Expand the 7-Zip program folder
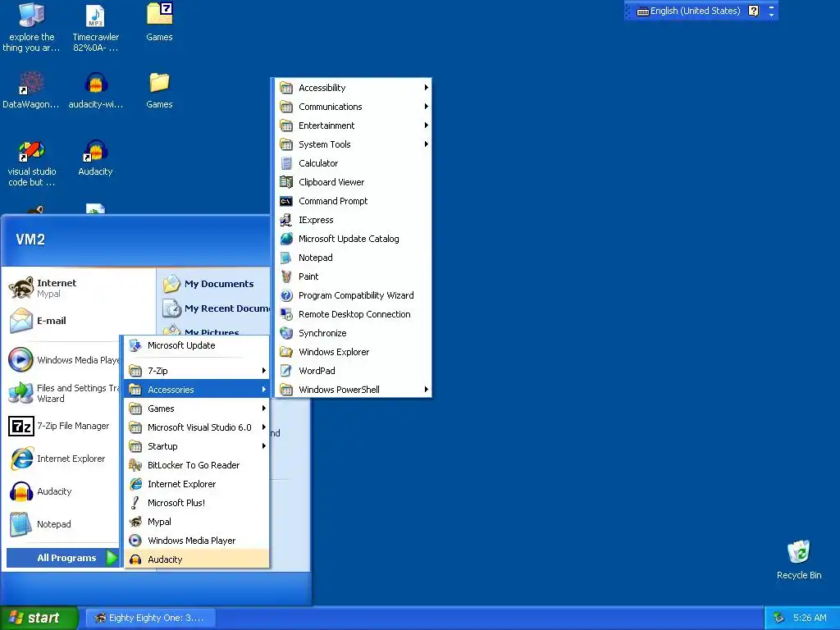840x630 pixels. point(197,371)
